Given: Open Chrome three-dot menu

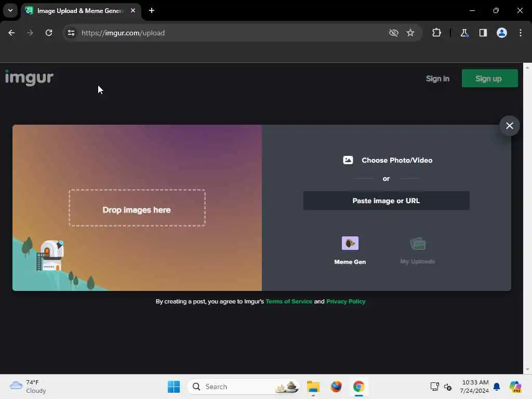Looking at the screenshot, I should (x=521, y=33).
